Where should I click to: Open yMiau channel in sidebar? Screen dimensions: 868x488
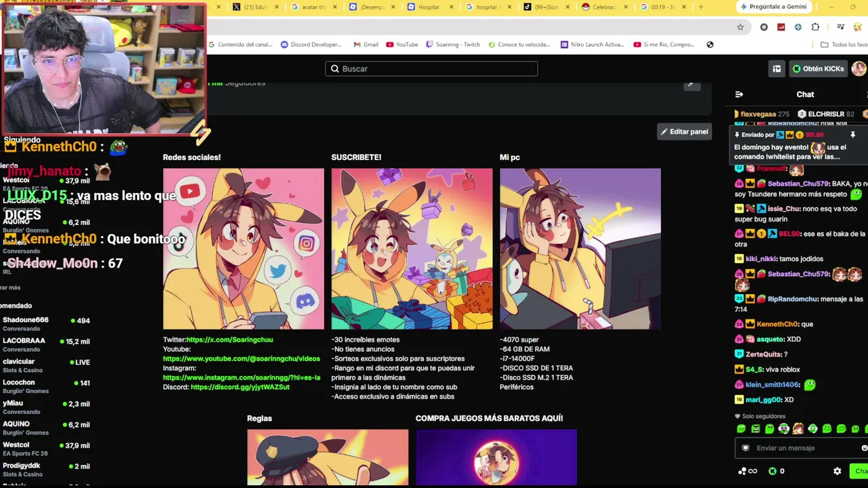pyautogui.click(x=46, y=407)
